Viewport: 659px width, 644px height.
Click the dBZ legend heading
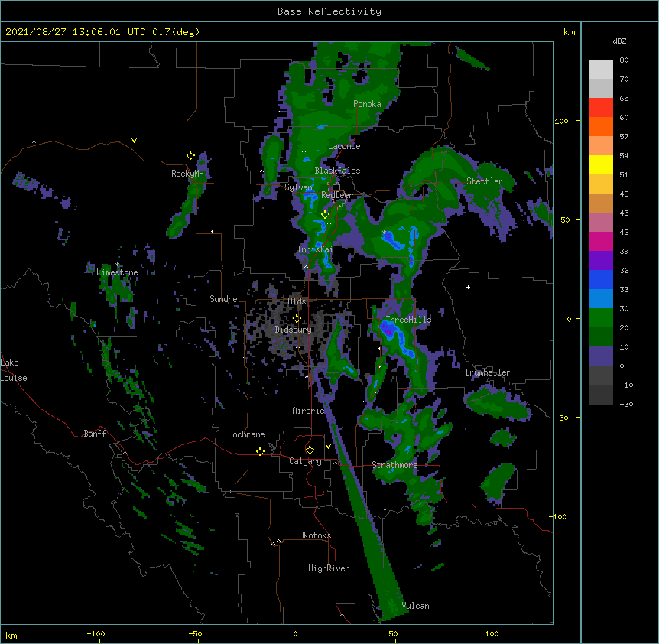619,41
